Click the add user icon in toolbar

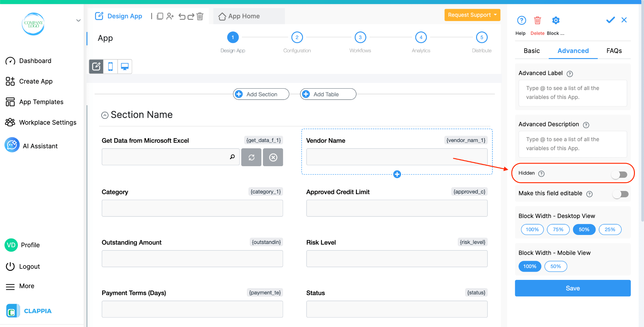170,16
